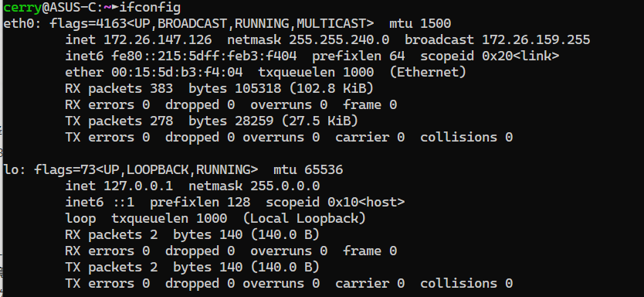644x297 pixels.
Task: Click the netmask 255.255.240.0 value
Action: (x=339, y=40)
